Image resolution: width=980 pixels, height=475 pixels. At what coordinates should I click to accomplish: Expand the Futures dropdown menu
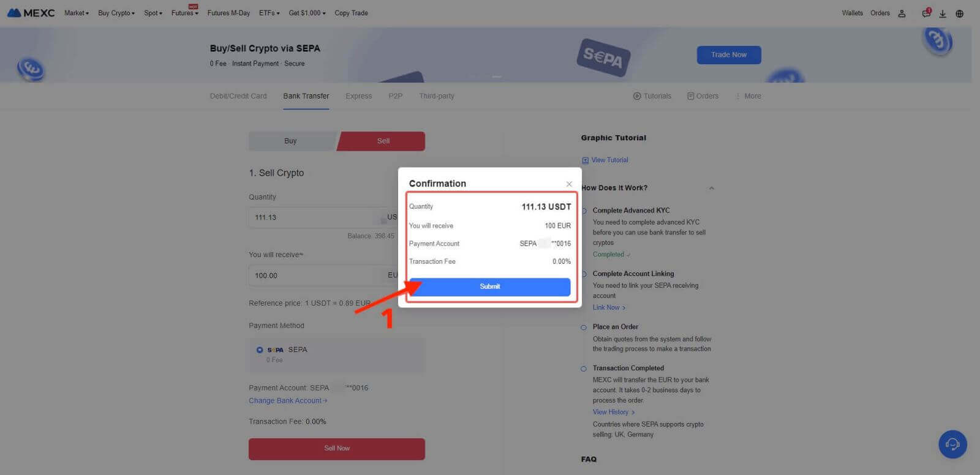184,13
